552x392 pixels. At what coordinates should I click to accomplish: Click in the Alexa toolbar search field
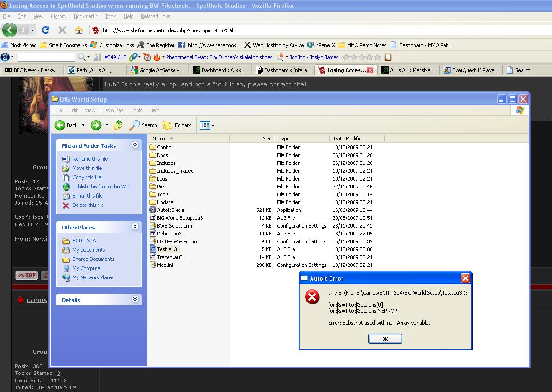coord(46,57)
